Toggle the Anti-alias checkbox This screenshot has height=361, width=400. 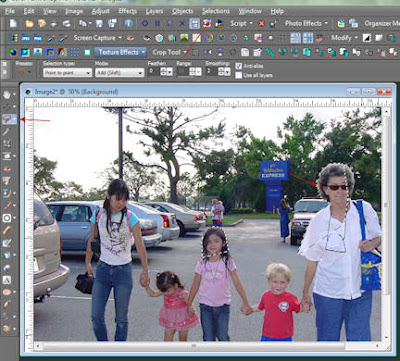click(x=238, y=66)
